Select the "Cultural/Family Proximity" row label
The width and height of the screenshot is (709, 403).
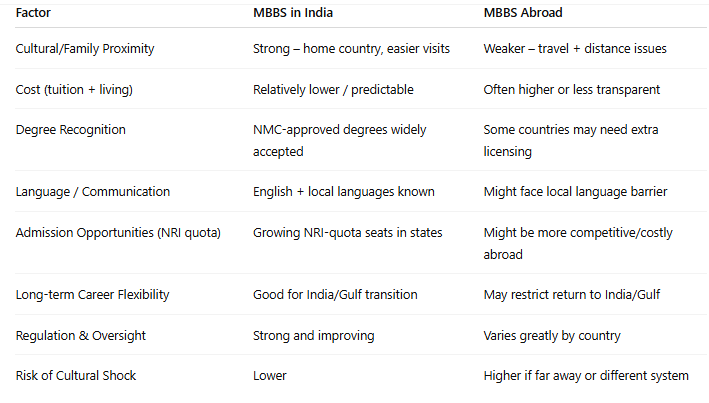pyautogui.click(x=84, y=49)
